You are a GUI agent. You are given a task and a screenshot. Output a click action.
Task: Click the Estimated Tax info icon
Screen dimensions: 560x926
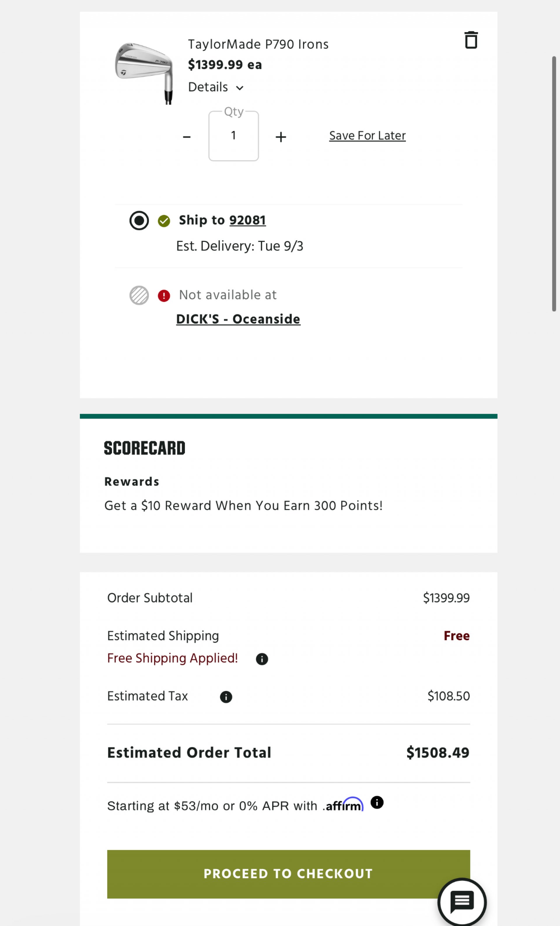(226, 697)
